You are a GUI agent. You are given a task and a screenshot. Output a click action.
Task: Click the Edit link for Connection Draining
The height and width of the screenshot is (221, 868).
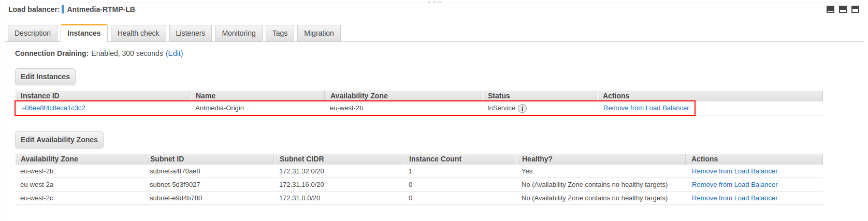click(175, 53)
